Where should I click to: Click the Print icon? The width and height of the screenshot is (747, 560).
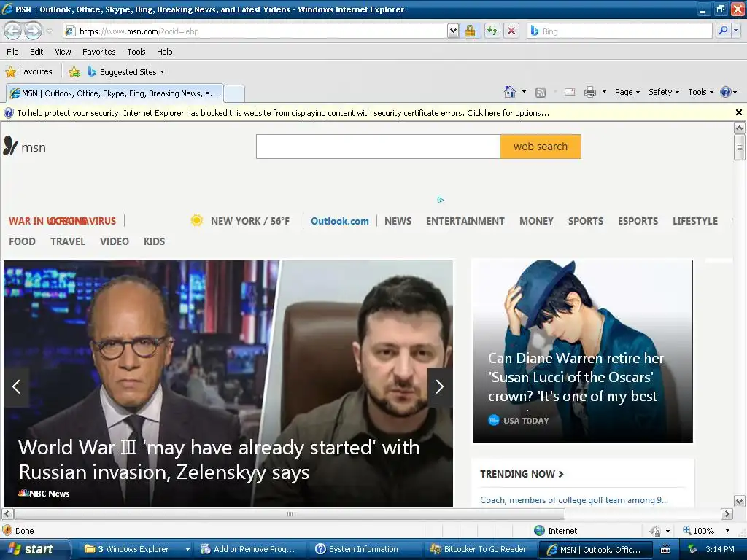coord(589,92)
